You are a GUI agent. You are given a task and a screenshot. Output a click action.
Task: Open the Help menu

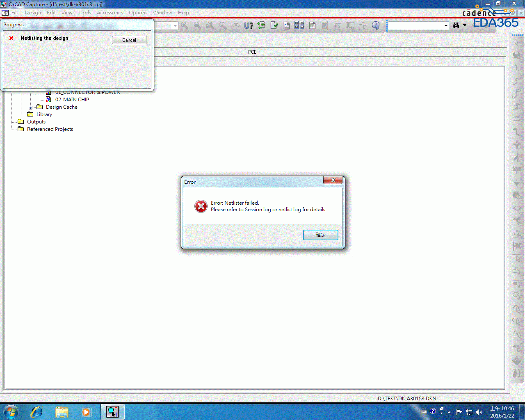183,13
